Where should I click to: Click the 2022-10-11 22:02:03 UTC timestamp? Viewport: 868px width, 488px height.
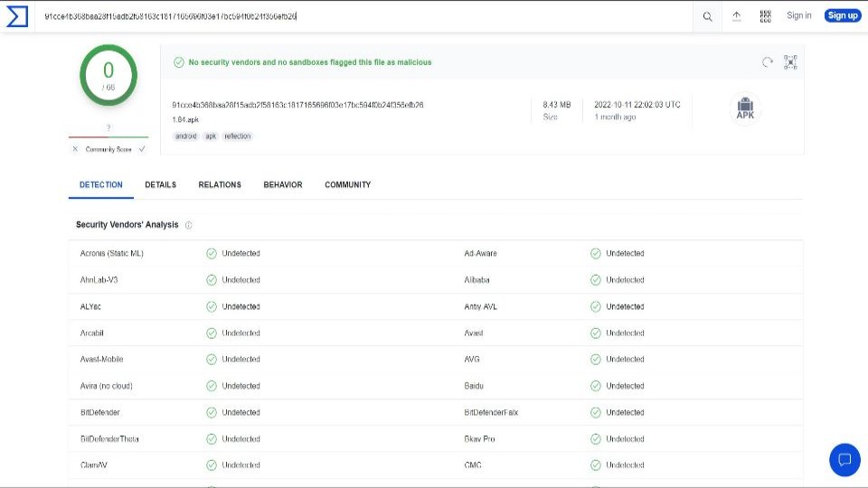(637, 105)
